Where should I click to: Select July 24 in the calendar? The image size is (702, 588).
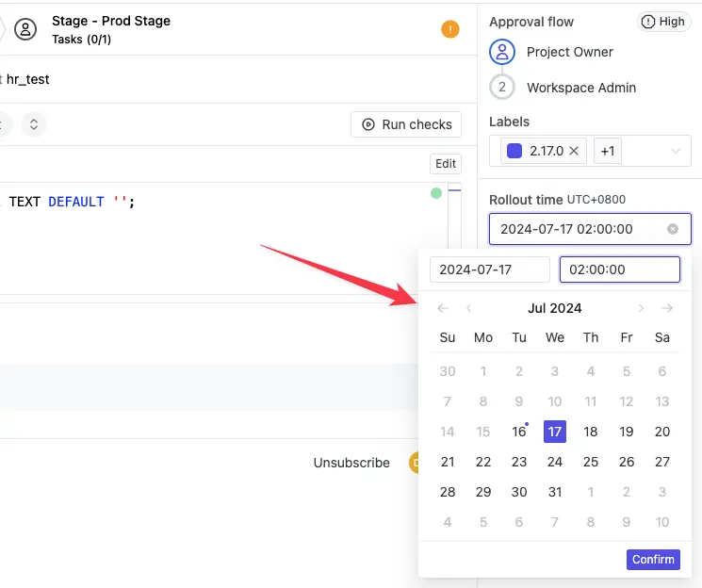pyautogui.click(x=555, y=462)
